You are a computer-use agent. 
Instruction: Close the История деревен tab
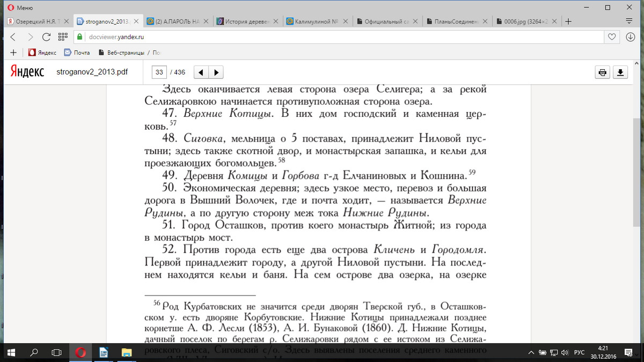(276, 21)
